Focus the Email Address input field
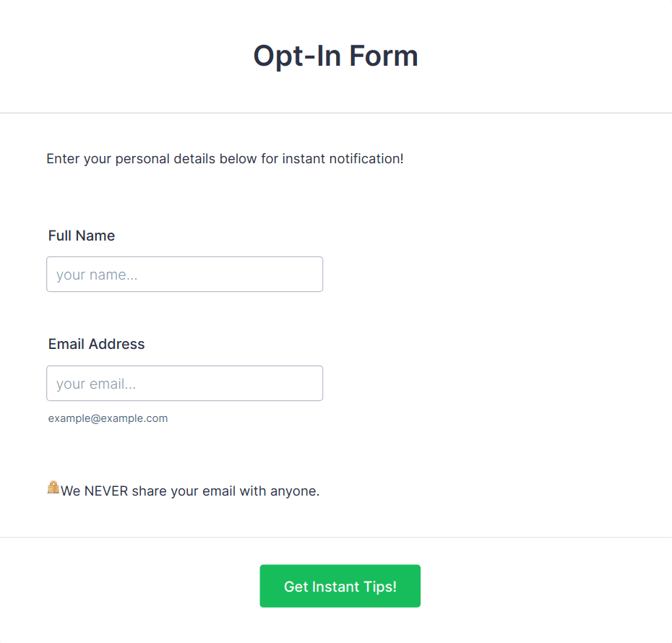The width and height of the screenshot is (672, 643). point(185,384)
